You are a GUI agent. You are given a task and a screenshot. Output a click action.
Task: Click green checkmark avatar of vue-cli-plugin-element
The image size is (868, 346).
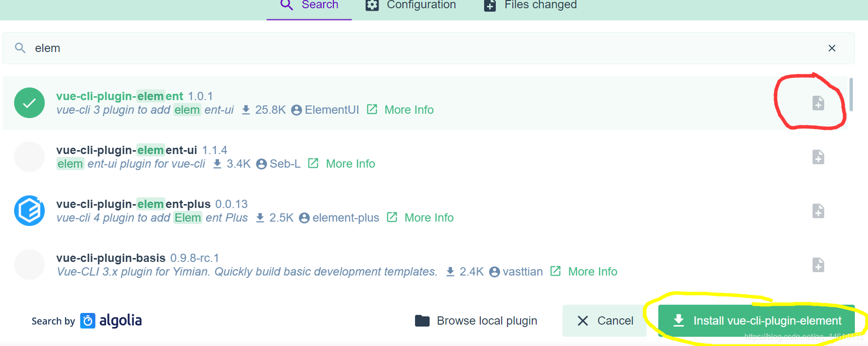point(29,103)
